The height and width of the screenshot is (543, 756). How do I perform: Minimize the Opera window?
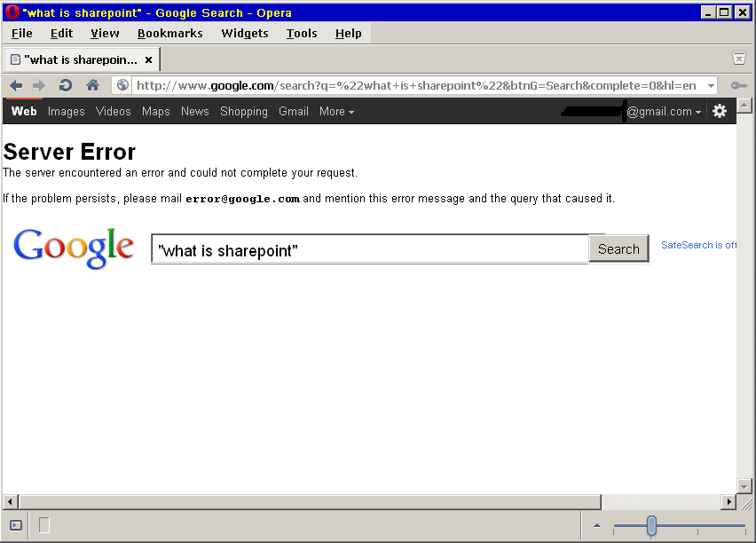pos(708,12)
